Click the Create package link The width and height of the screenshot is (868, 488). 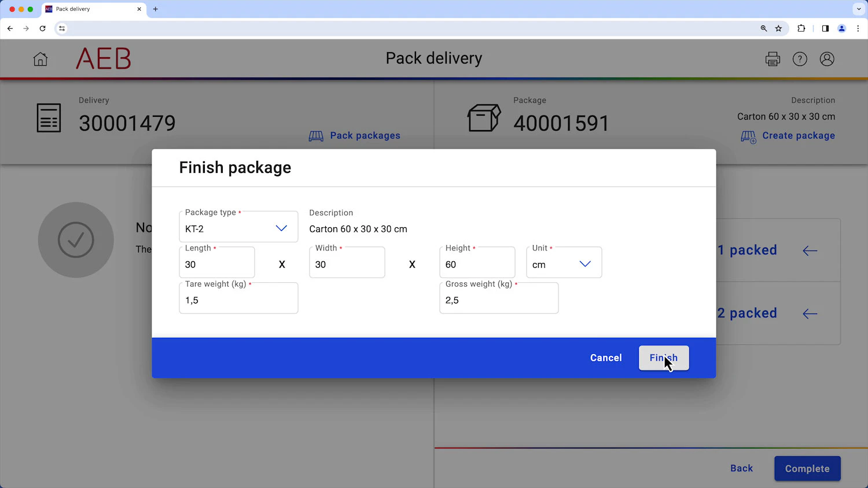pyautogui.click(x=799, y=135)
